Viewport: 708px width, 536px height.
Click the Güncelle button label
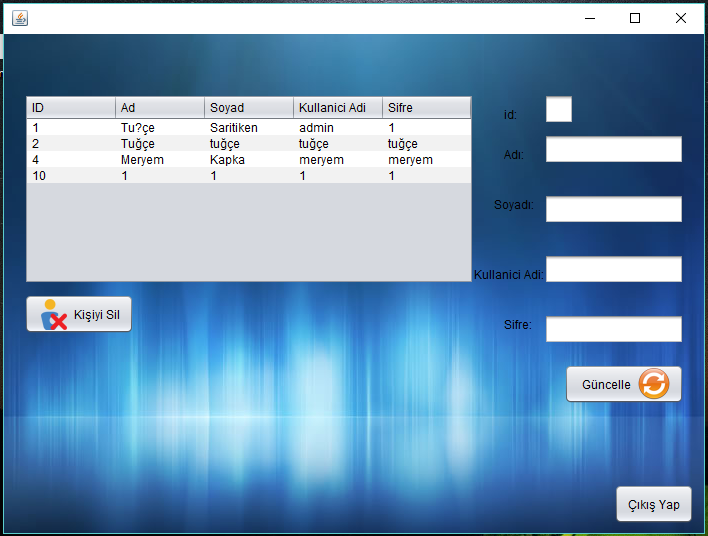point(606,385)
